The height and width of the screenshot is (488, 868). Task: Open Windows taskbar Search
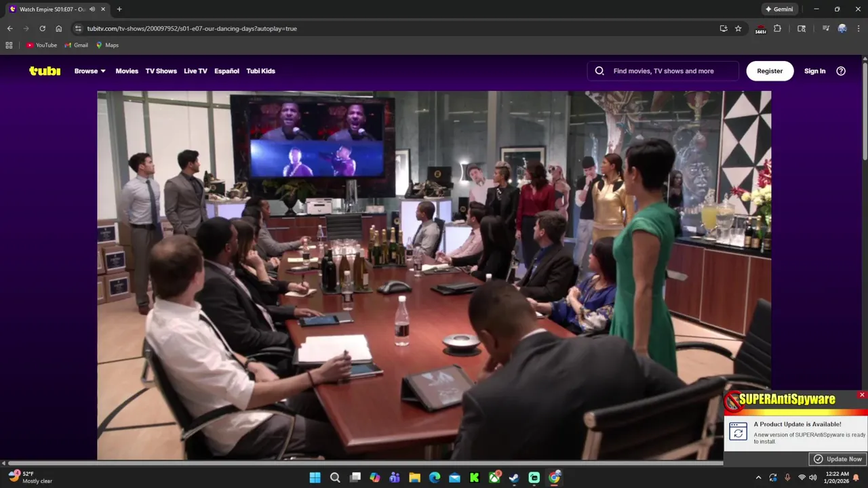(x=335, y=478)
